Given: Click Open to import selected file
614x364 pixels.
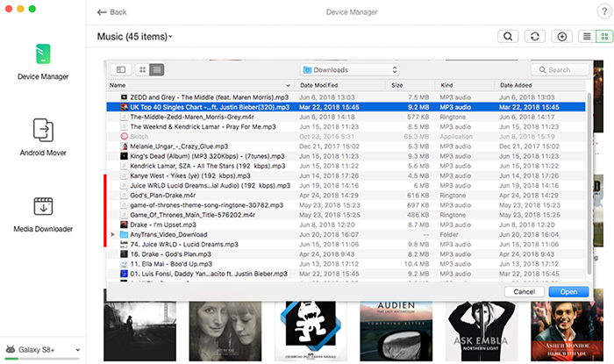Looking at the screenshot, I should point(568,291).
